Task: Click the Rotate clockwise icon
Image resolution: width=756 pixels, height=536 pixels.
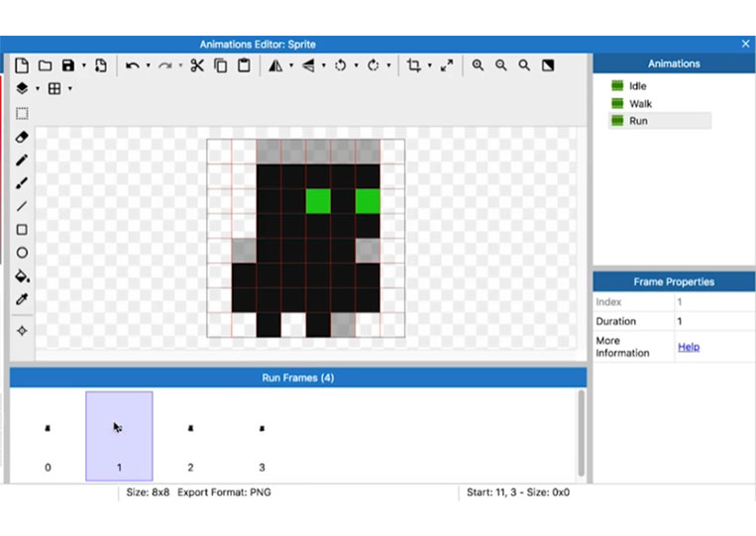Action: coord(374,65)
